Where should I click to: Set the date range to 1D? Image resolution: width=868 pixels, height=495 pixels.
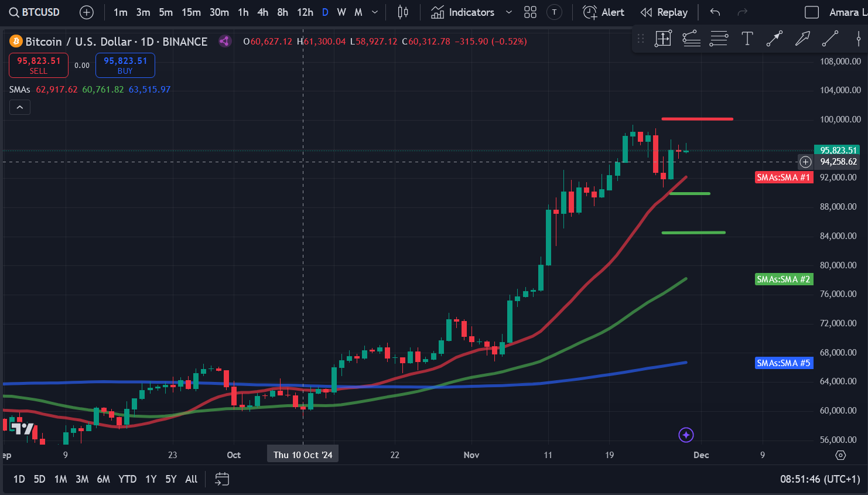click(x=19, y=479)
